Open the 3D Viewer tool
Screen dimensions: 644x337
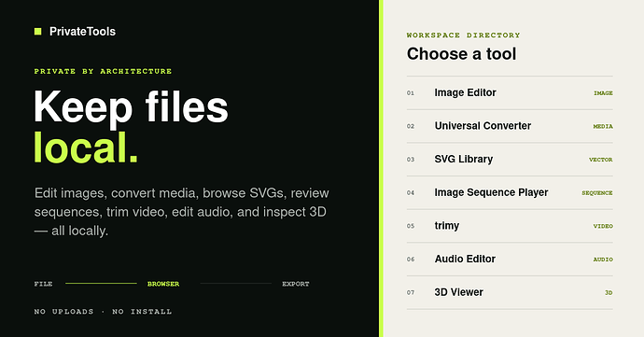pyautogui.click(x=510, y=292)
